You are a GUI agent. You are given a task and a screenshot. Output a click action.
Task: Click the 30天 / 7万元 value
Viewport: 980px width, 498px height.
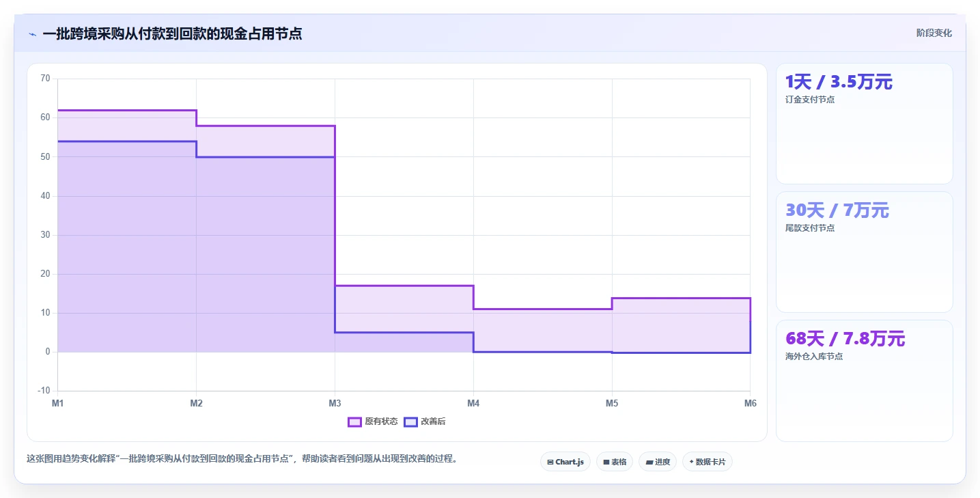click(837, 210)
